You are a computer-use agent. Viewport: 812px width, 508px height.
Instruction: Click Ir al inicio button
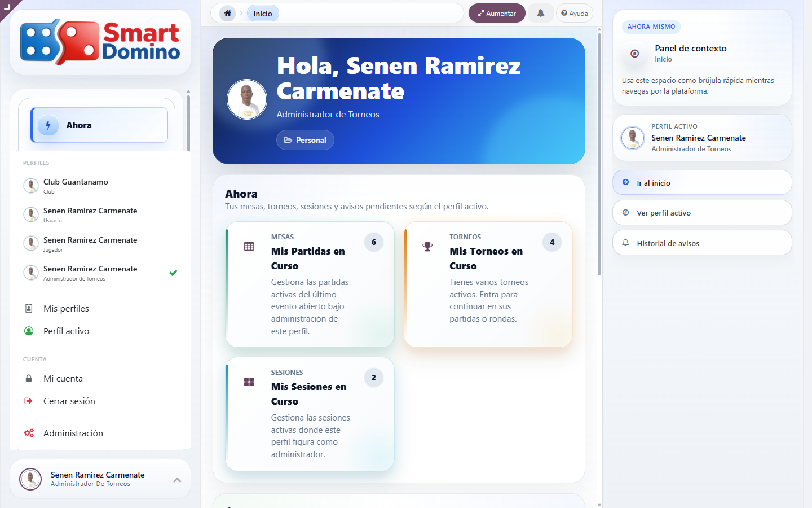tap(702, 183)
